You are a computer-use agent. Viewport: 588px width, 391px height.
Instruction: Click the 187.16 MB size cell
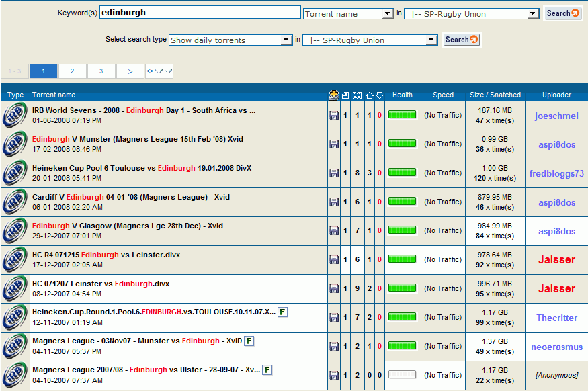pos(495,110)
